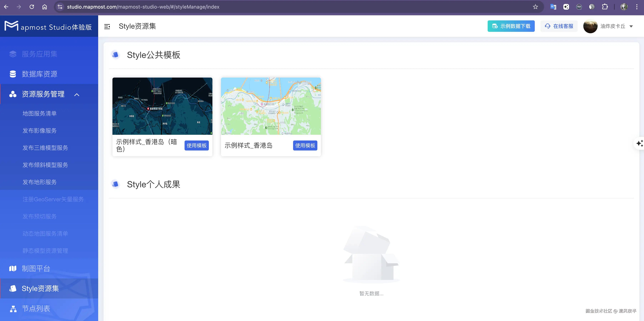Open the Chrome three-dot menu
644x321 pixels.
(x=637, y=7)
